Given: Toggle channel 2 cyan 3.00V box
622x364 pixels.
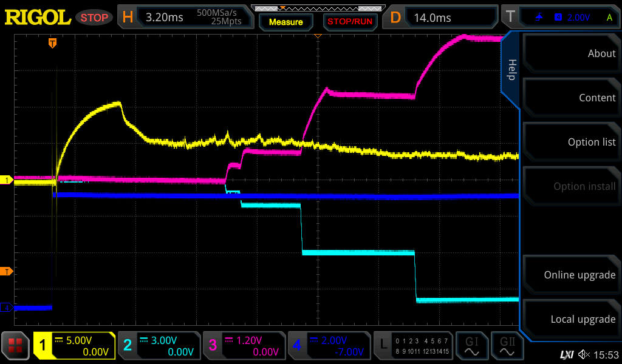Looking at the screenshot, I should tap(159, 346).
